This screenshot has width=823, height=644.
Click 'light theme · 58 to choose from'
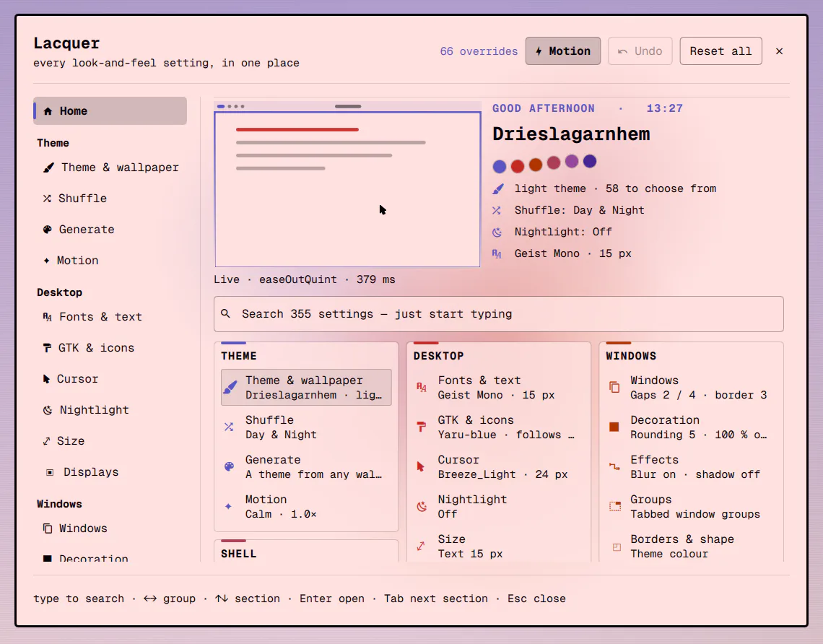(615, 188)
